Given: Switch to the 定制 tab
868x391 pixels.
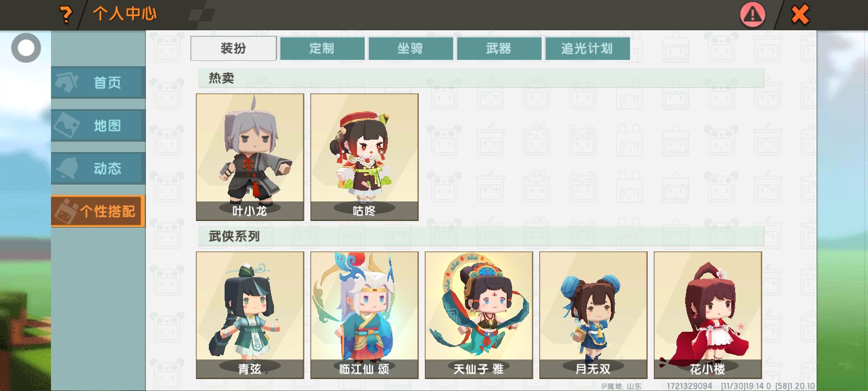Looking at the screenshot, I should [x=322, y=48].
